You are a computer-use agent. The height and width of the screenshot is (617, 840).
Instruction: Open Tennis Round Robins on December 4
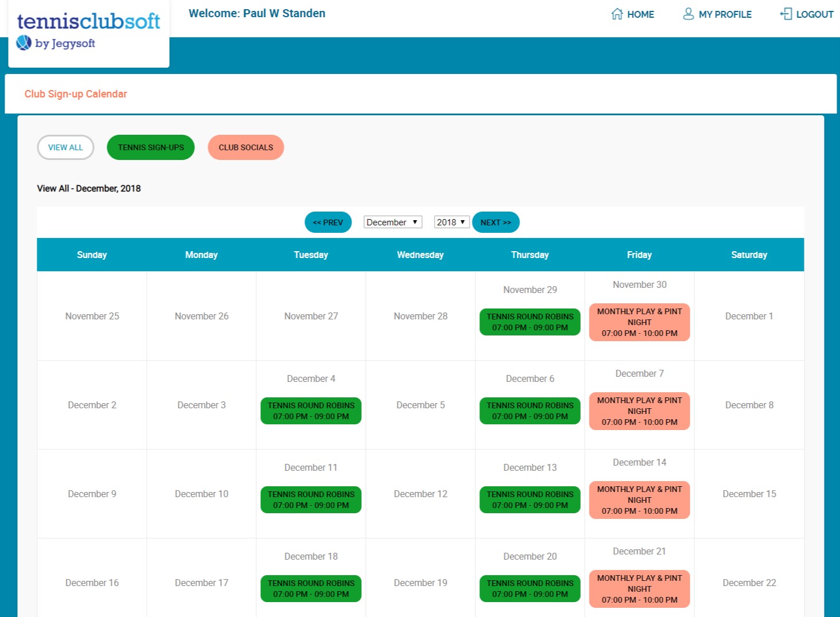[x=311, y=411]
